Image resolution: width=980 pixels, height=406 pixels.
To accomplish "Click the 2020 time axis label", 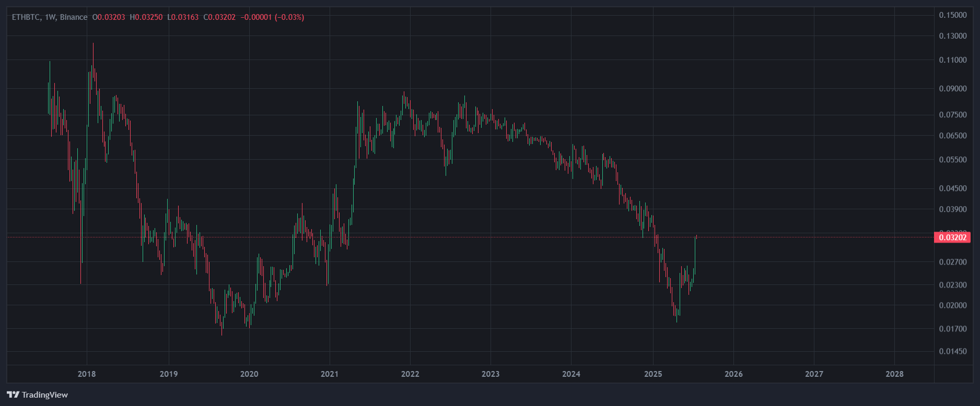I will coord(249,374).
